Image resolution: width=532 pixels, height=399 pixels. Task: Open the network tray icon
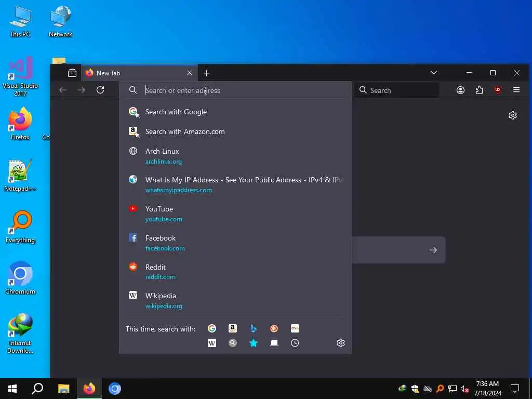tap(453, 389)
